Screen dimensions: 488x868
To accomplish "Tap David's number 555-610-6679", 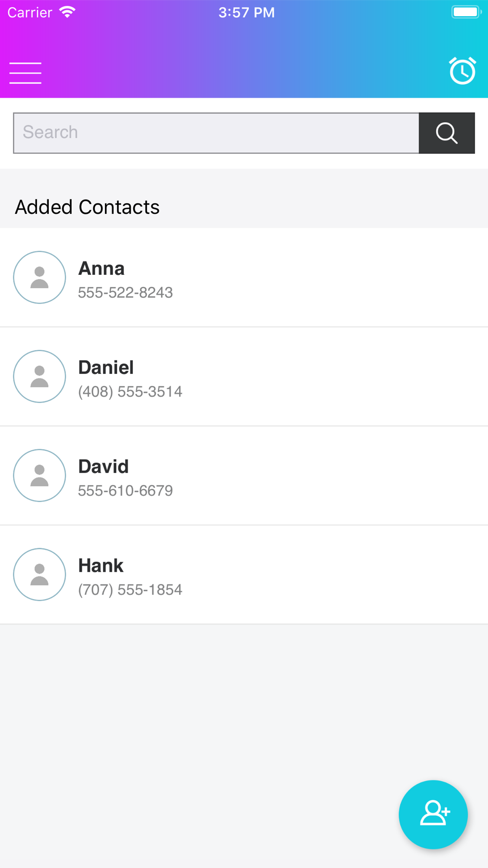I will (x=125, y=491).
